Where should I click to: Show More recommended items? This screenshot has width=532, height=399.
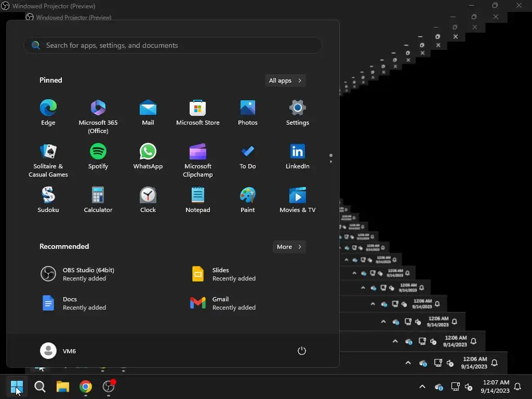click(289, 247)
